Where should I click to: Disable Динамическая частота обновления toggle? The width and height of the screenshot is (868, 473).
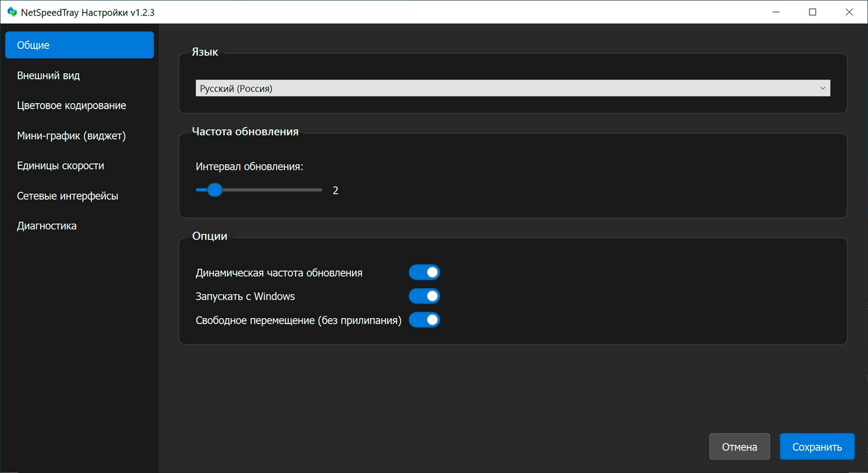(x=424, y=273)
